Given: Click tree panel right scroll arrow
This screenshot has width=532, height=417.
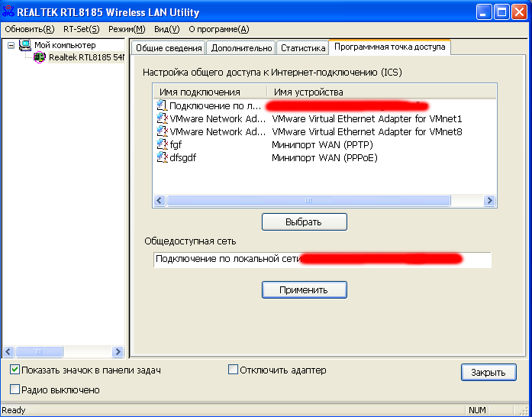Looking at the screenshot, I should pyautogui.click(x=118, y=351).
